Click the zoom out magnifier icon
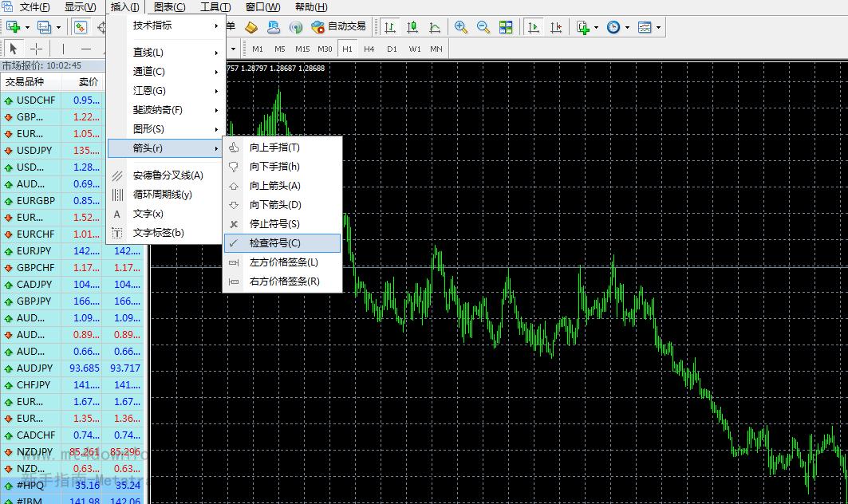The width and height of the screenshot is (848, 504). coord(483,27)
